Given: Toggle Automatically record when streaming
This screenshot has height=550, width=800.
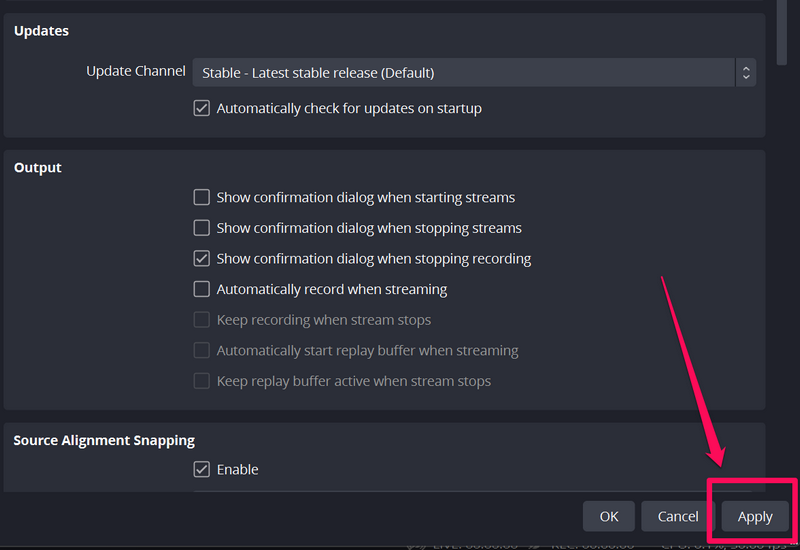Looking at the screenshot, I should click(x=202, y=289).
